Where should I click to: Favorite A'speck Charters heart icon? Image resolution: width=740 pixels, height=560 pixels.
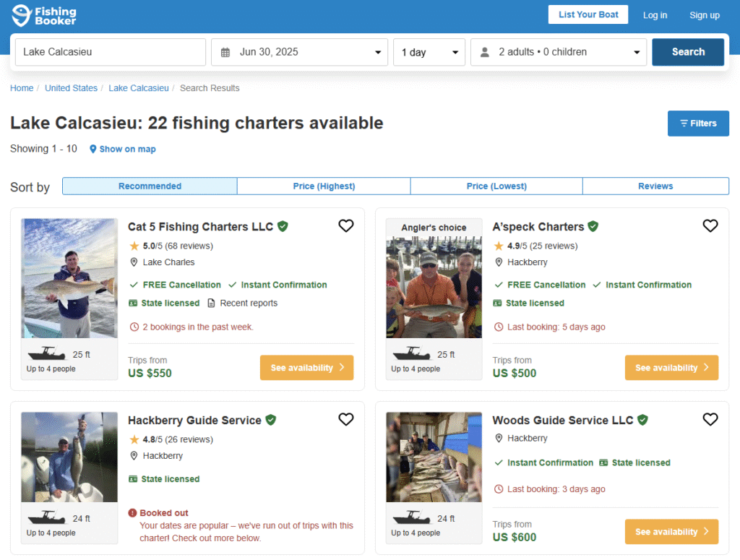tap(710, 226)
